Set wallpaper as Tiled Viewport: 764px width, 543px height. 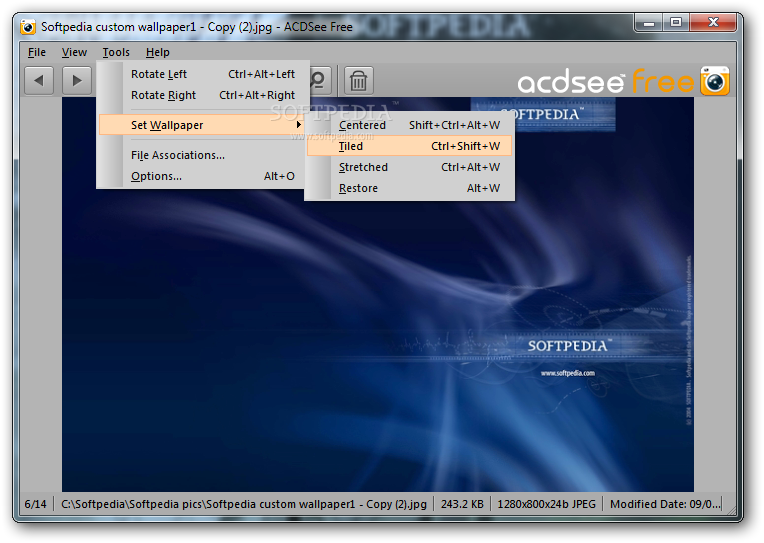pyautogui.click(x=410, y=146)
